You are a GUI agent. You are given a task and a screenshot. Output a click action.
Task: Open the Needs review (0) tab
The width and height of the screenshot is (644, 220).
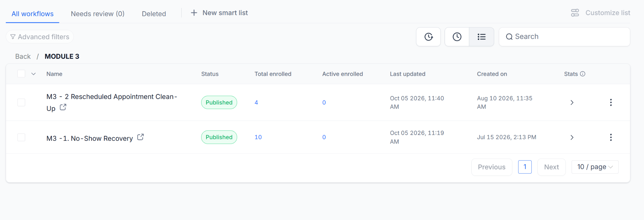click(97, 14)
